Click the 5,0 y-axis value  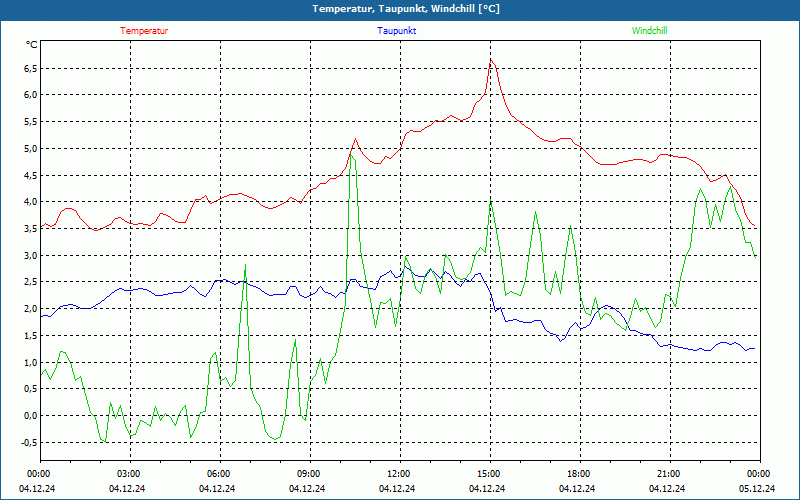(30, 148)
